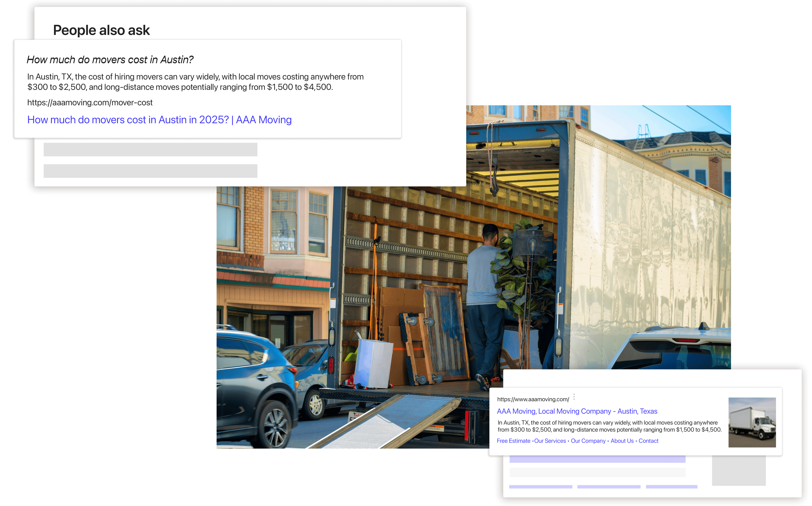This screenshot has height=506, width=812.
Task: Open the three-dot menu next to aaamoving.com URL
Action: tap(574, 397)
